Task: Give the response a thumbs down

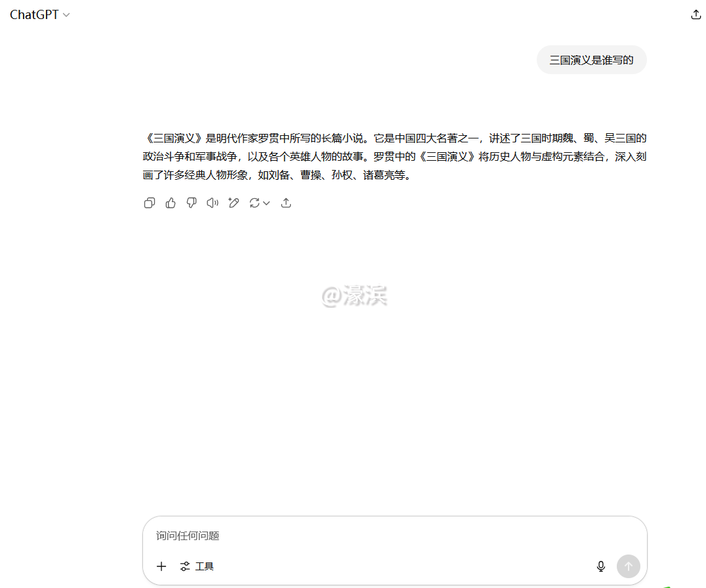Action: pos(191,203)
